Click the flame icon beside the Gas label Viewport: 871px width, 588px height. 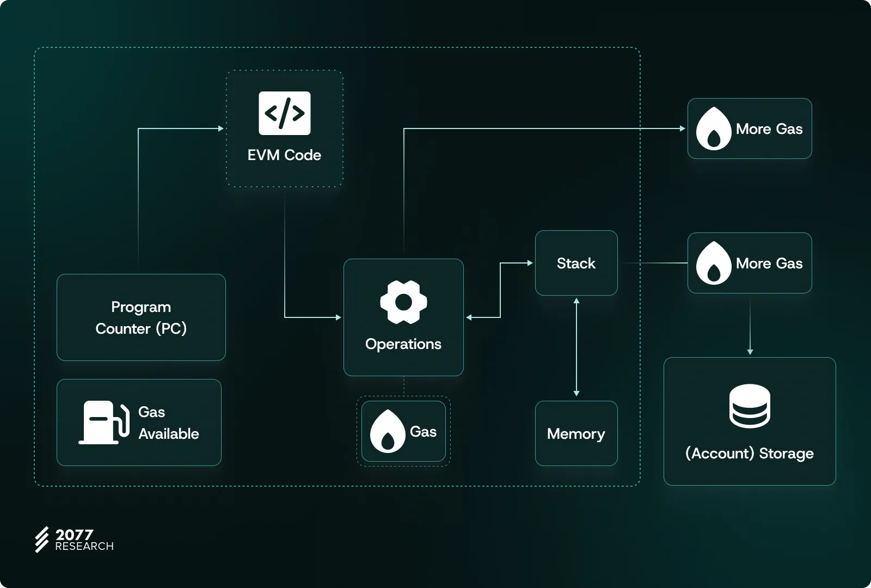point(387,432)
